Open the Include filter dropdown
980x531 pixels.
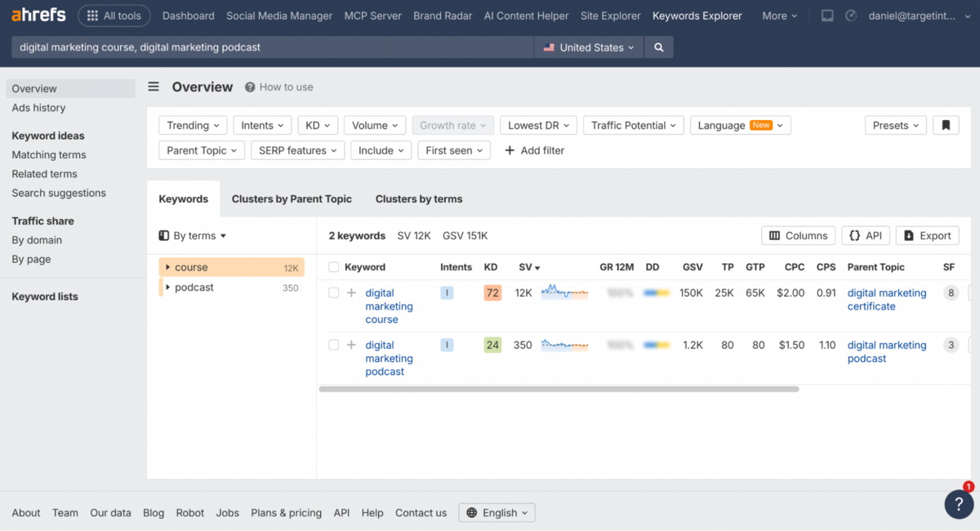coord(381,150)
